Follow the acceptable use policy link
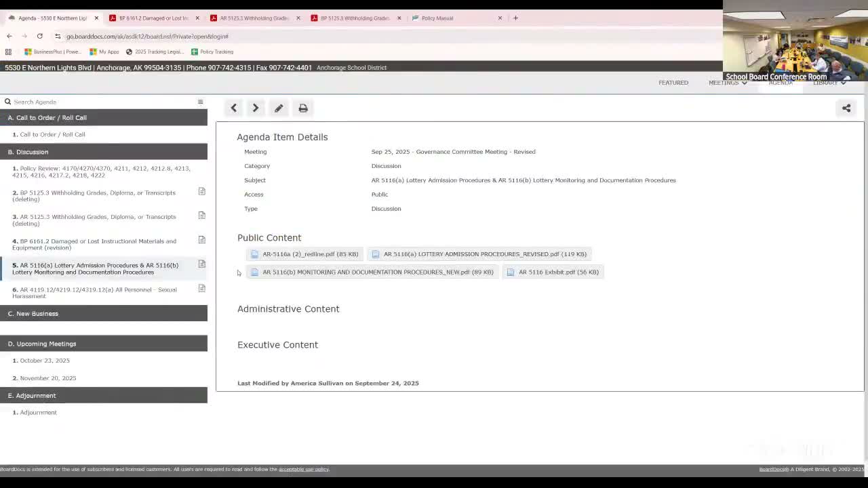Image resolution: width=868 pixels, height=488 pixels. [304, 469]
